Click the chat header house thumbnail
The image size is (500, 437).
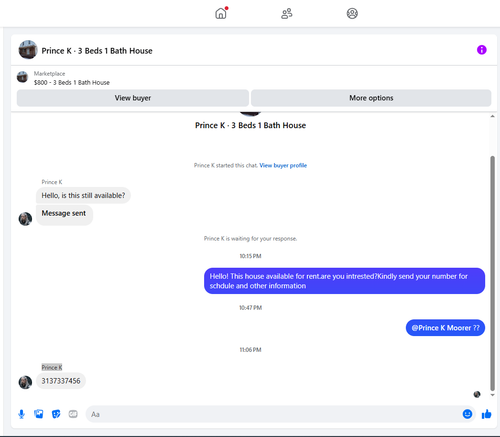pyautogui.click(x=28, y=50)
